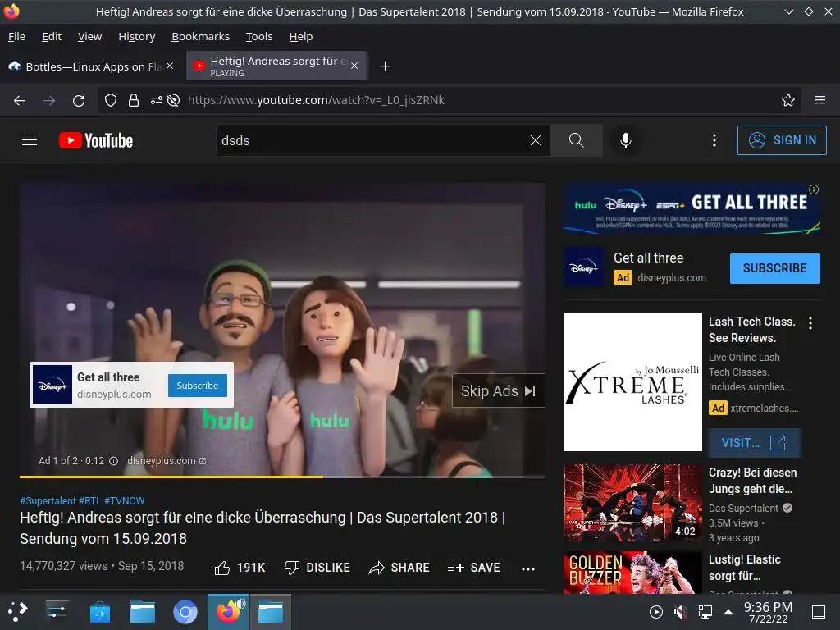The width and height of the screenshot is (840, 630).
Task: Show site security padlock info
Action: tap(134, 100)
